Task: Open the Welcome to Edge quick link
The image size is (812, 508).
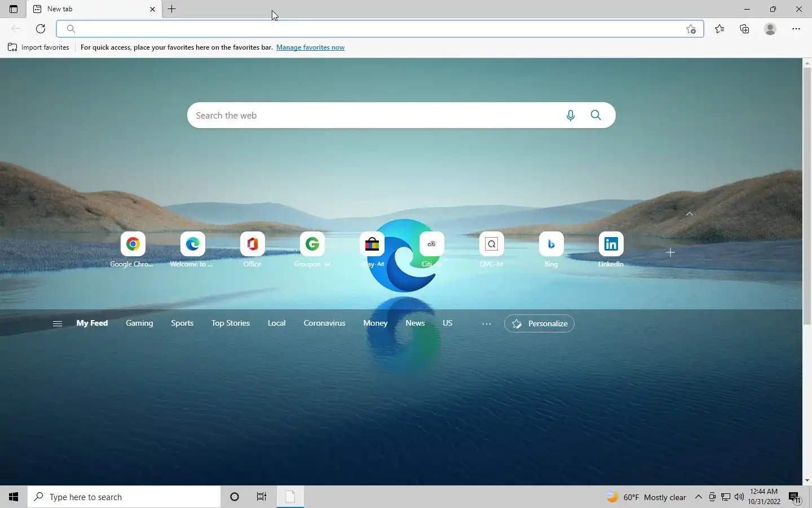Action: 192,249
